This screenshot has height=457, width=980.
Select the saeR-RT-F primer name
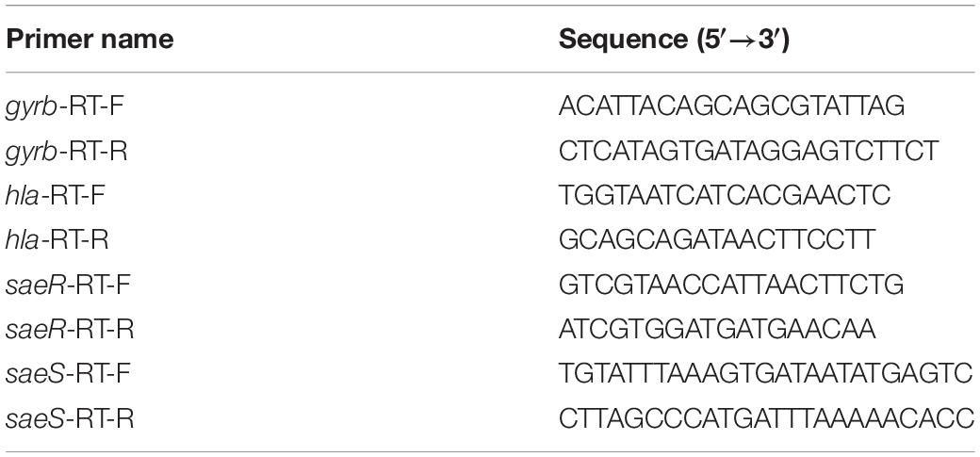[68, 286]
